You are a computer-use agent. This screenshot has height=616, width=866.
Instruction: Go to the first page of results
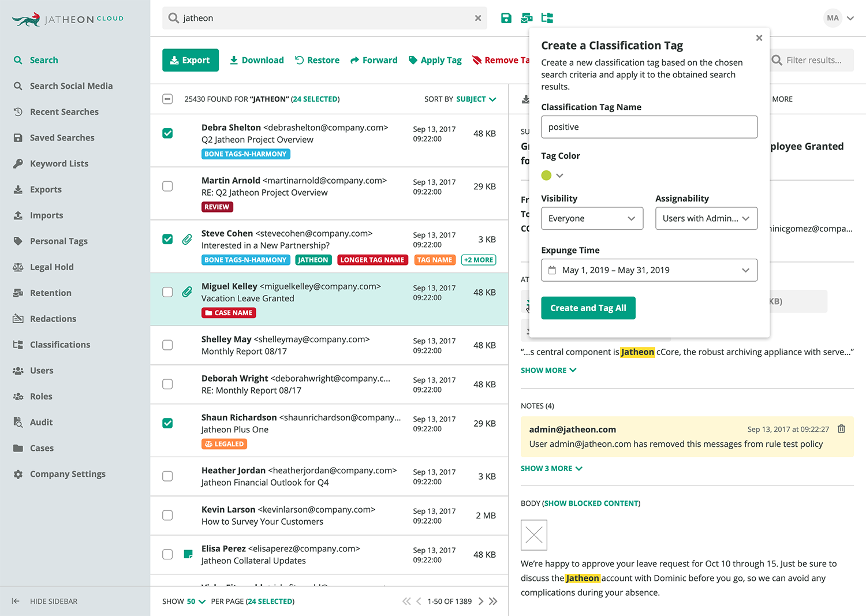point(406,601)
